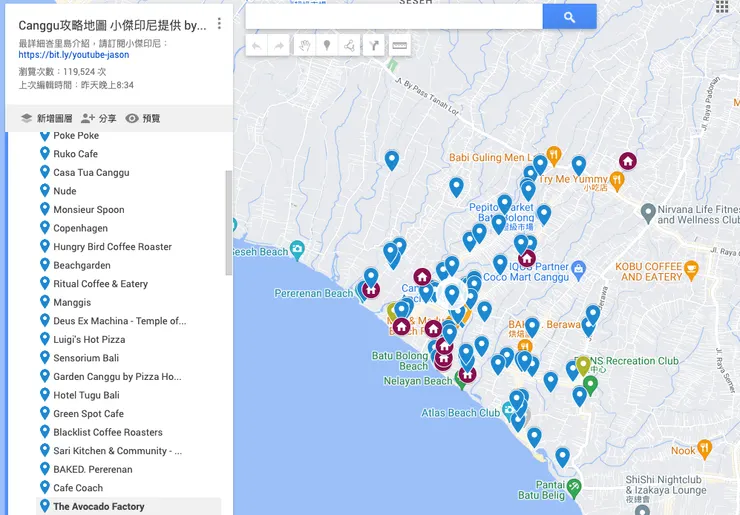Select the draw line tool
The image size is (740, 515).
[350, 46]
